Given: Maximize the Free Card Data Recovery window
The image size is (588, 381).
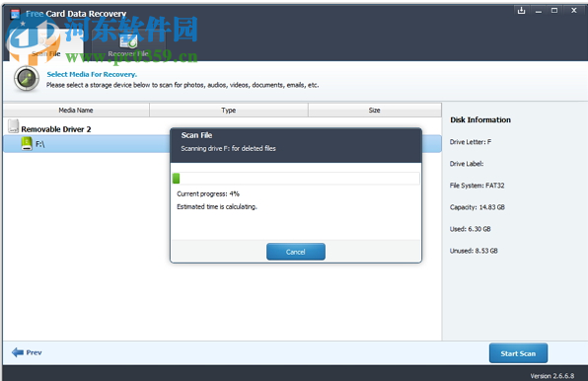Looking at the screenshot, I should click(554, 11).
